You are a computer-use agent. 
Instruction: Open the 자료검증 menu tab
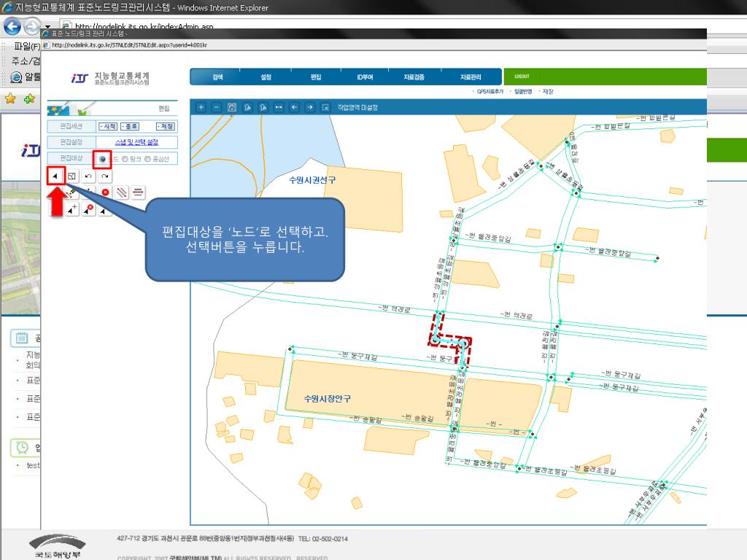414,77
